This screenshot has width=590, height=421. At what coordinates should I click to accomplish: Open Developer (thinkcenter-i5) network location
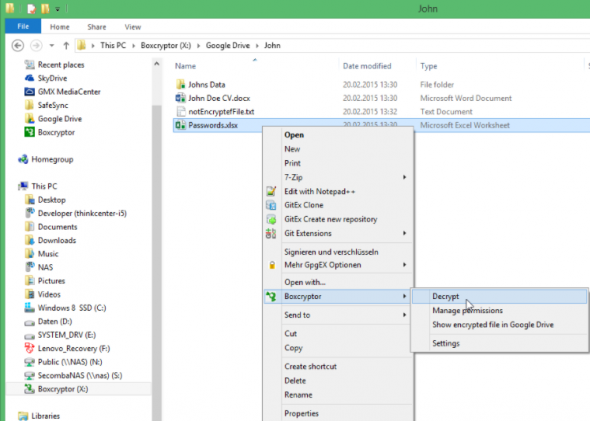tap(82, 213)
